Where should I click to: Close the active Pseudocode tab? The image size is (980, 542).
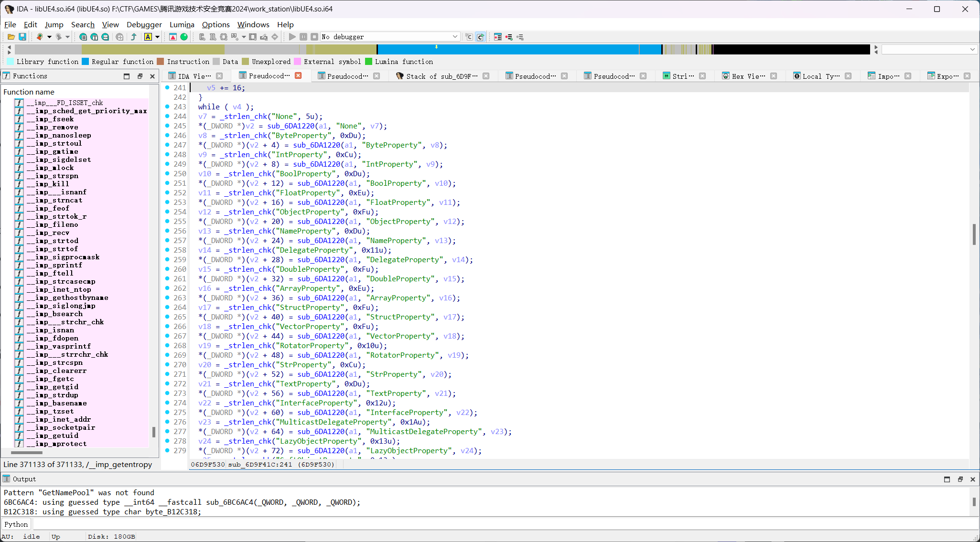(x=298, y=75)
